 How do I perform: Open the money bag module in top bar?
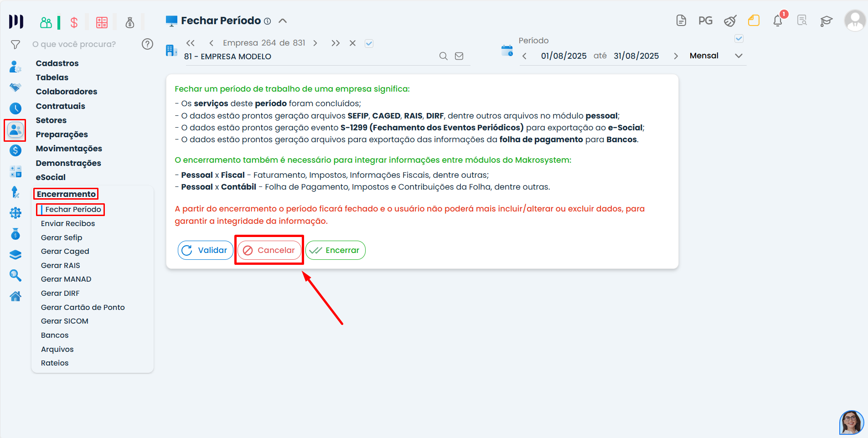tap(130, 22)
